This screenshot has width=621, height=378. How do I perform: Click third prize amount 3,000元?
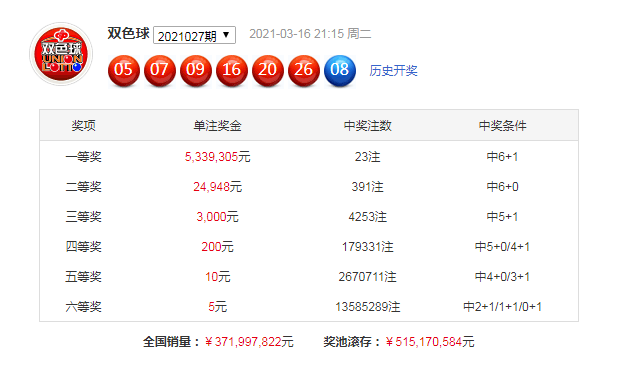(x=217, y=217)
